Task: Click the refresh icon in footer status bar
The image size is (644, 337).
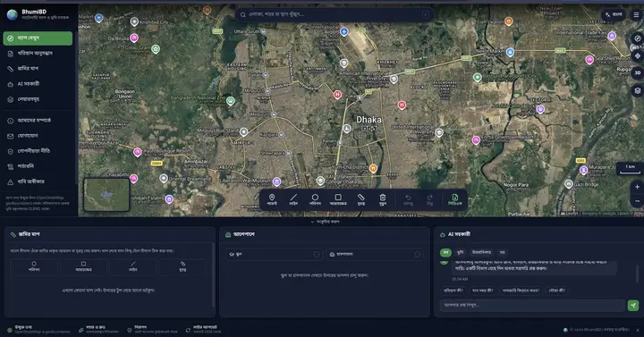Action: tap(188, 330)
